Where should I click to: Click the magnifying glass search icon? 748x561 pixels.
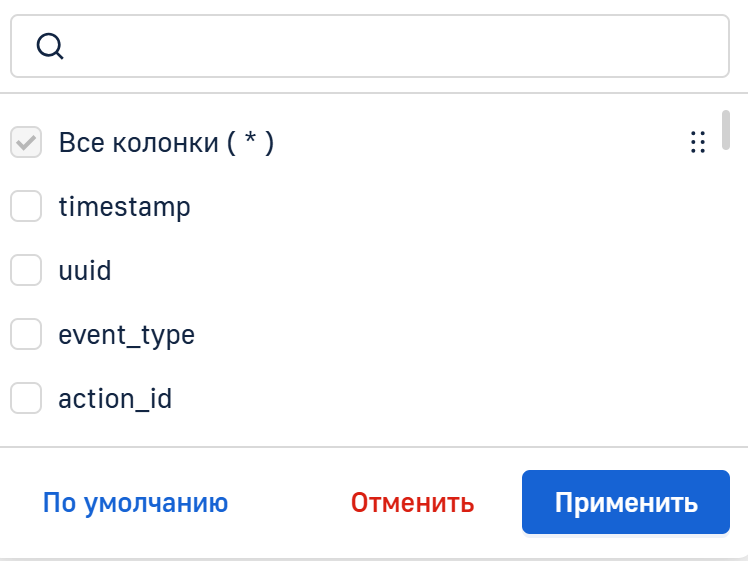click(x=49, y=46)
